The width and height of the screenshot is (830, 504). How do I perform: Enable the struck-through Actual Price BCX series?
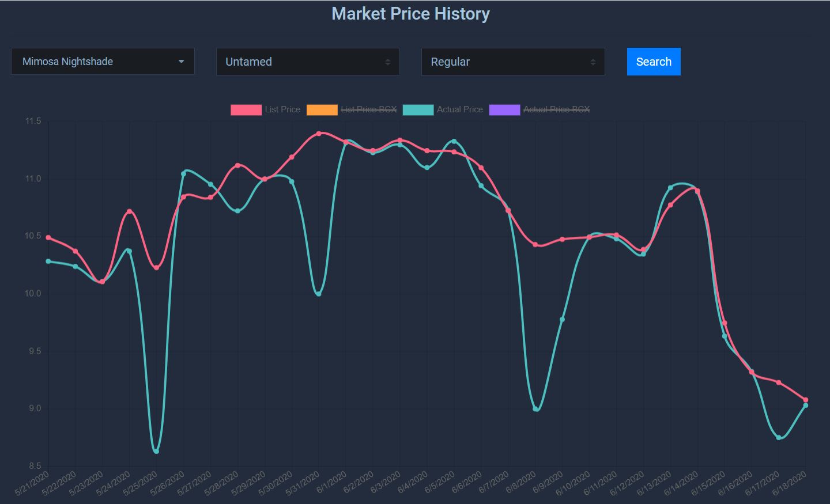pyautogui.click(x=557, y=109)
